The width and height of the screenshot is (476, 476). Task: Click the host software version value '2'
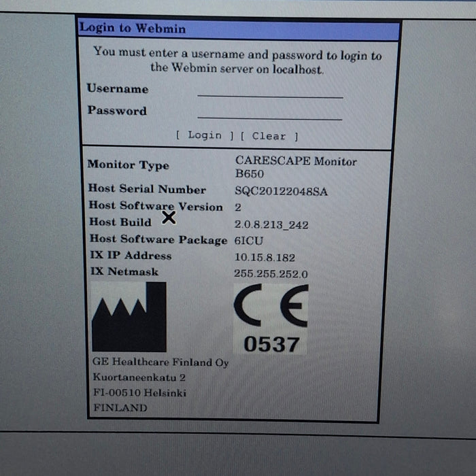[x=238, y=207]
